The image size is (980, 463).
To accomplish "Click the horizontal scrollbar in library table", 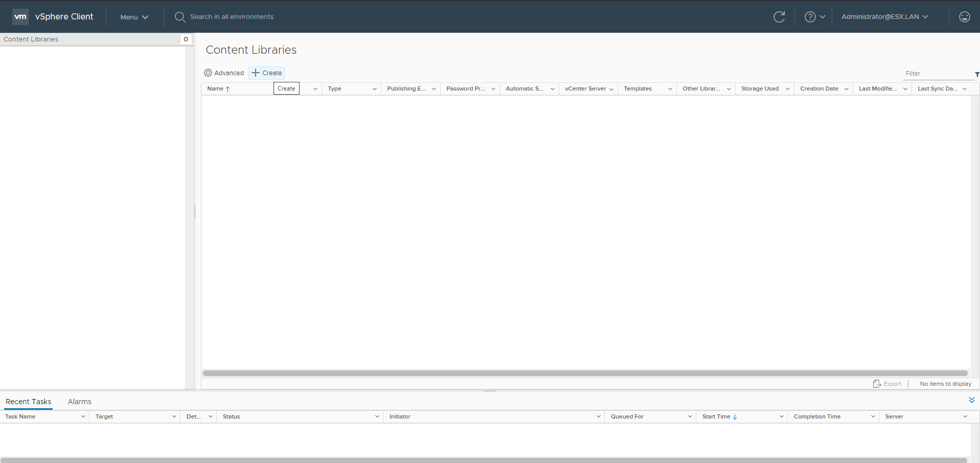I will point(585,373).
